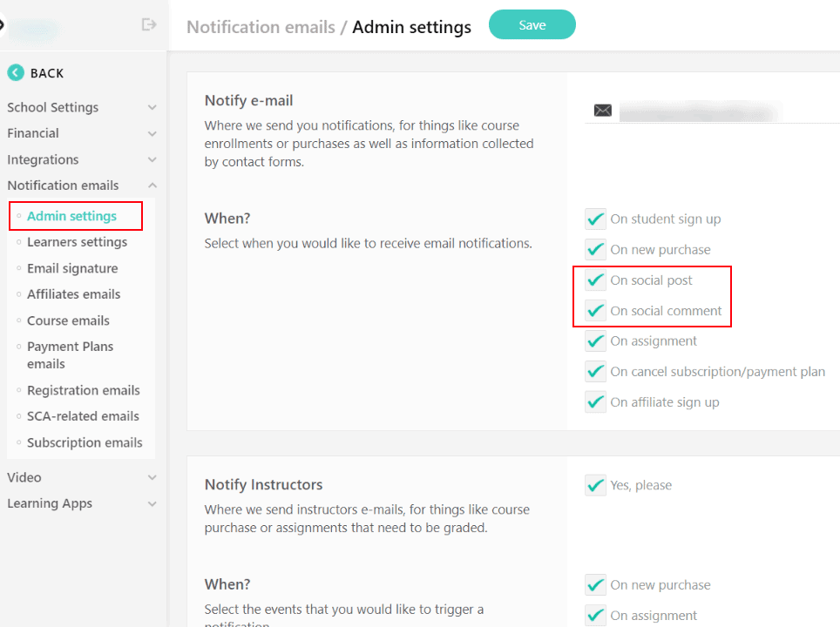Click the back arrow icon
Viewport: 840px width, 627px height.
[16, 73]
